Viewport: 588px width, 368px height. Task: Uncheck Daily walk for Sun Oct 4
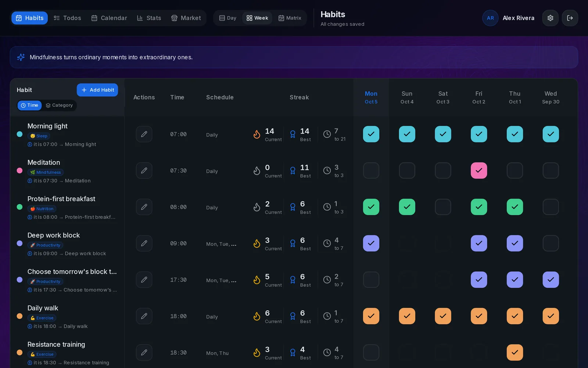(407, 316)
